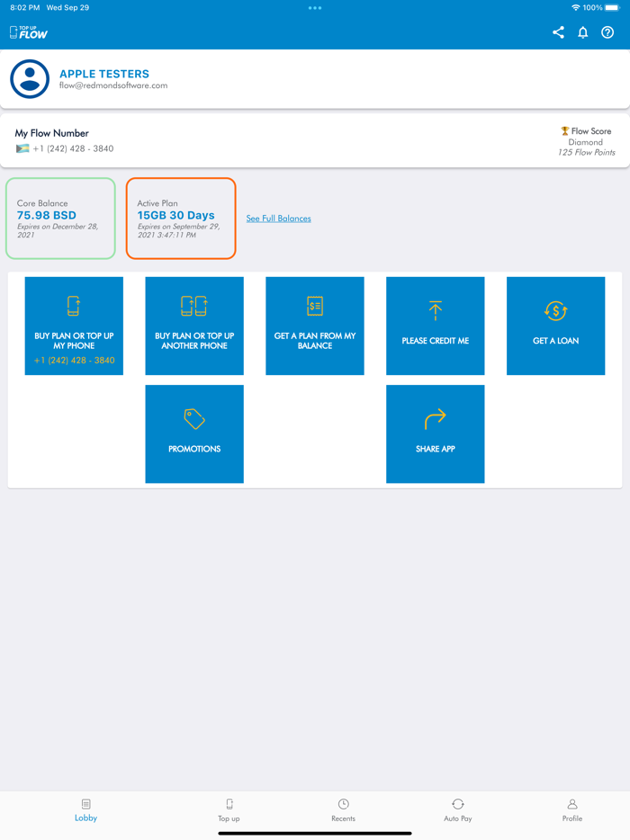Tap the user profile avatar
630x840 pixels.
(x=30, y=79)
